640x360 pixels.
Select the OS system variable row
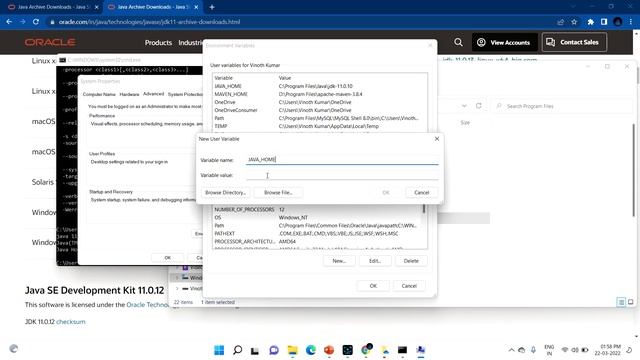(317, 218)
